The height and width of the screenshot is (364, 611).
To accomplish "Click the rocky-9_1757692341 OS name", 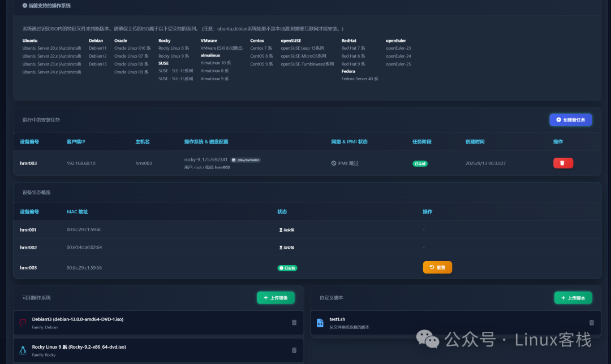I will (x=206, y=159).
